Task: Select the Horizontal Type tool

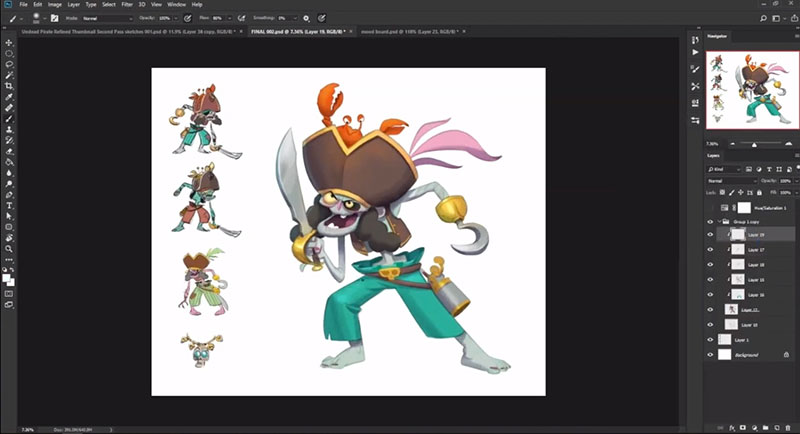Action: point(9,204)
